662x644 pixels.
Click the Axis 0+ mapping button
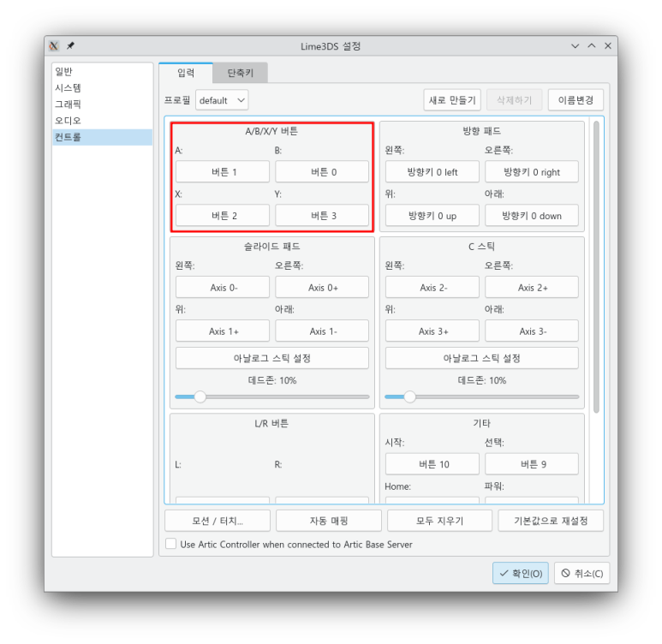click(x=322, y=288)
